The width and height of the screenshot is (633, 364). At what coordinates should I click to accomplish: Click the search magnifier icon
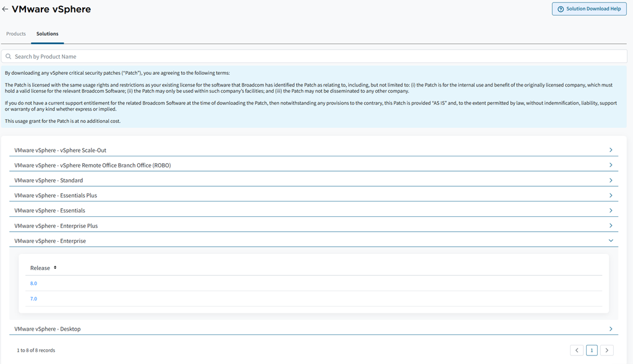click(8, 56)
